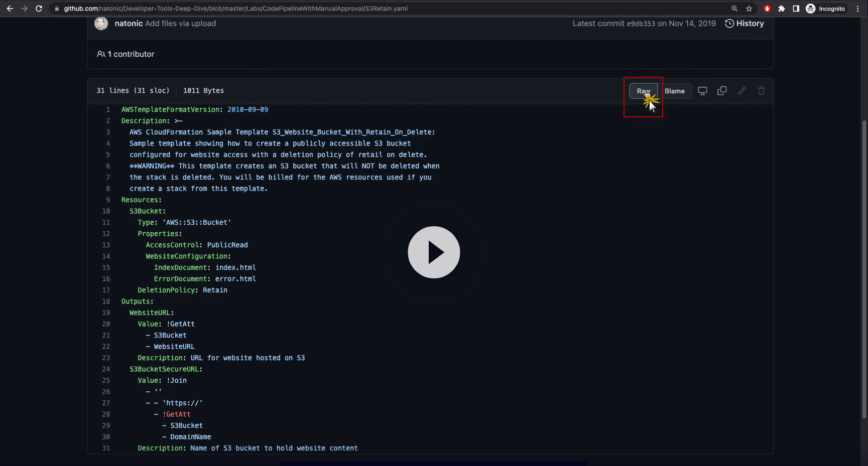Edit this file with the pencil icon

741,91
